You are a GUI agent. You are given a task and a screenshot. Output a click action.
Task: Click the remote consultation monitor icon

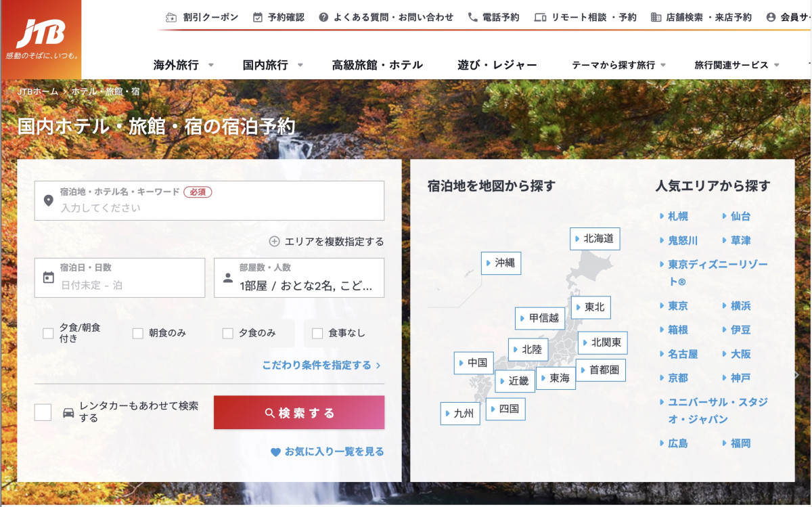click(x=540, y=18)
